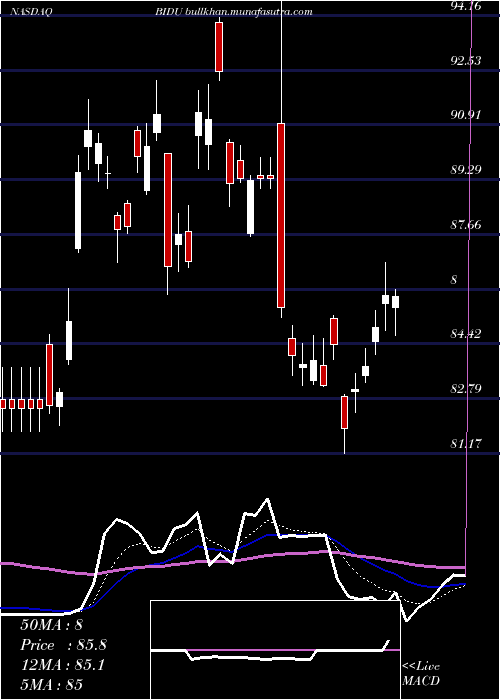
Task: Click the 12MA : 85.1 readout
Action: [x=62, y=665]
